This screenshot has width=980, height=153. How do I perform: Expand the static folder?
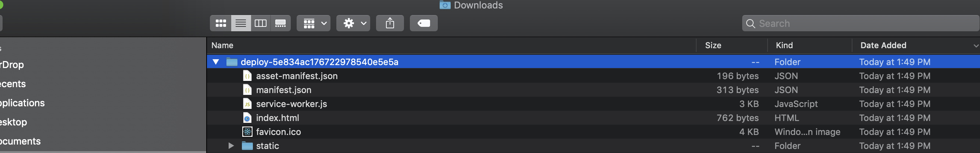coord(230,146)
